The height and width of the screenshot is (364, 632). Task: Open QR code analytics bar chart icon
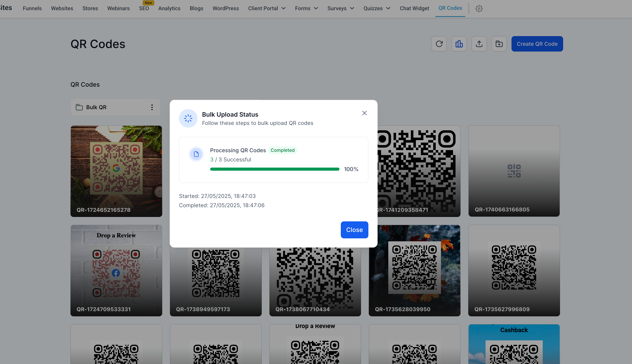tap(459, 44)
